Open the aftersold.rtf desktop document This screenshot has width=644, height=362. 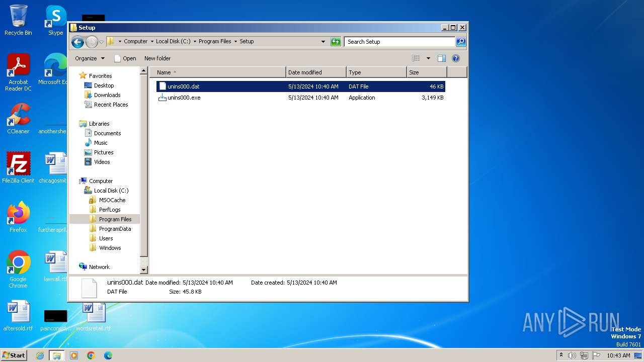[18, 316]
